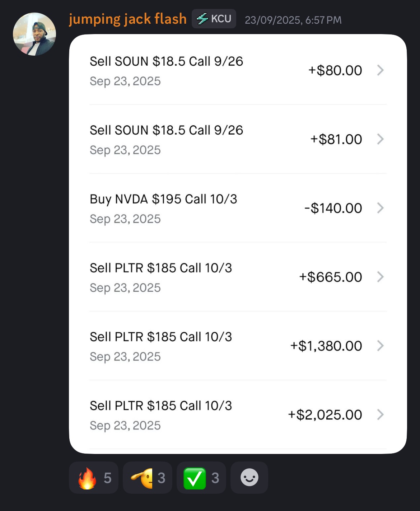This screenshot has width=420, height=511.
Task: Open the +$1,380.00 PLTR trade chevron
Action: pyautogui.click(x=381, y=346)
